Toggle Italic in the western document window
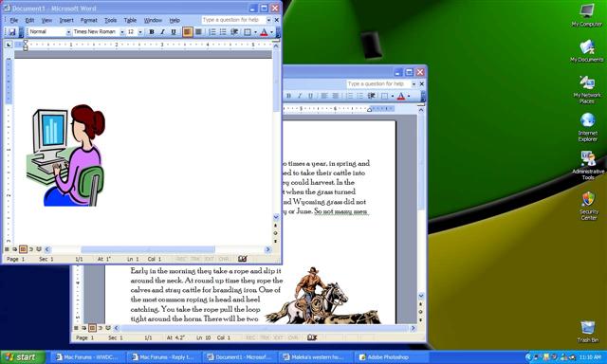The image size is (607, 364). coord(300,96)
